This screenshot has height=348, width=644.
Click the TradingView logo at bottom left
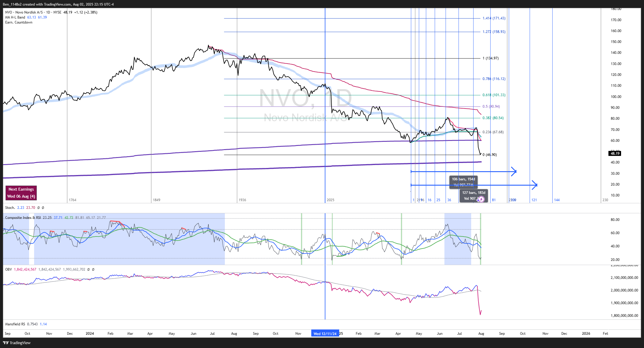(17, 343)
